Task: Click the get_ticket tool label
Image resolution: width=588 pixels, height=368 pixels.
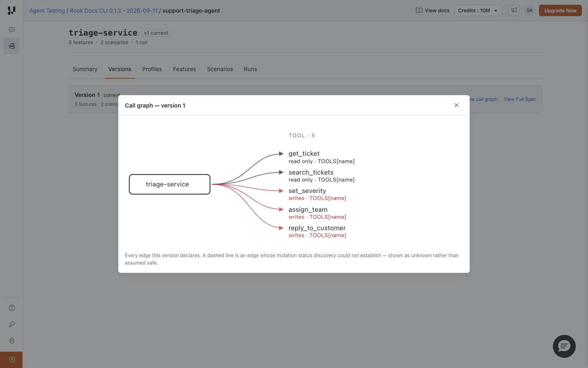Action: pos(304,154)
